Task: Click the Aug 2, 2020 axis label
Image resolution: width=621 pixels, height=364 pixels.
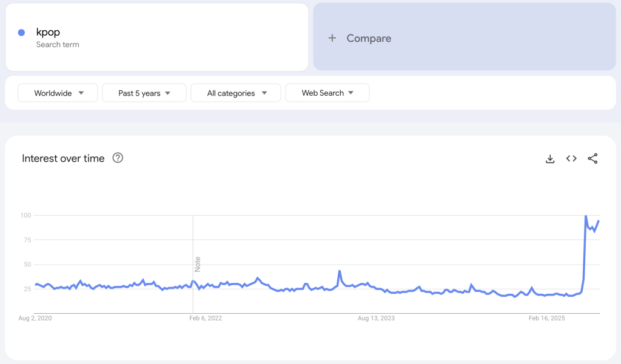Action: (34, 317)
